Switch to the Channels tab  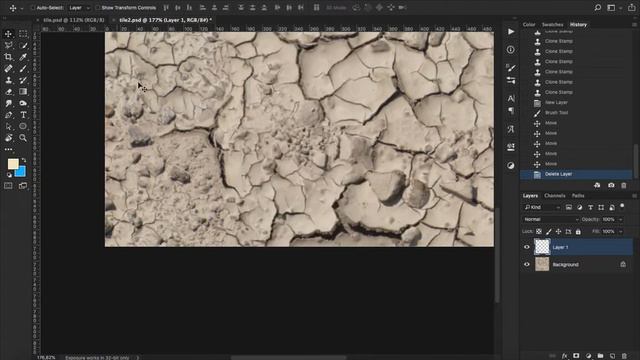[x=555, y=196]
